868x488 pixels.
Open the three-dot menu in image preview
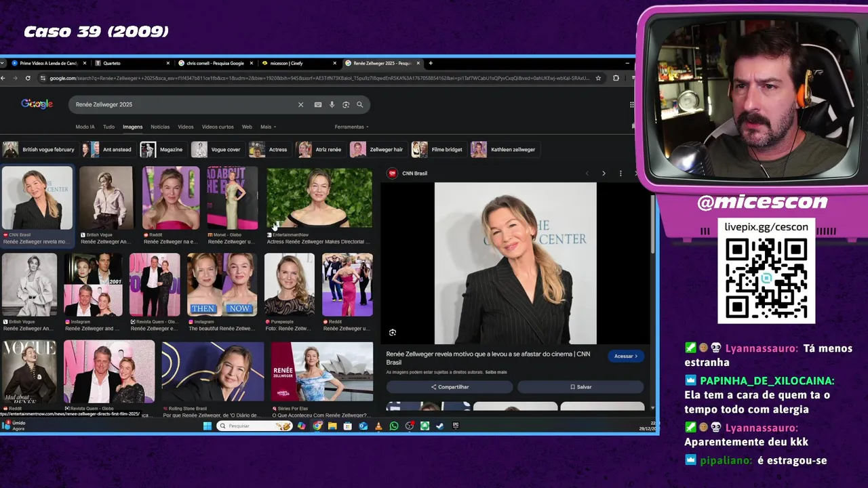pyautogui.click(x=620, y=174)
